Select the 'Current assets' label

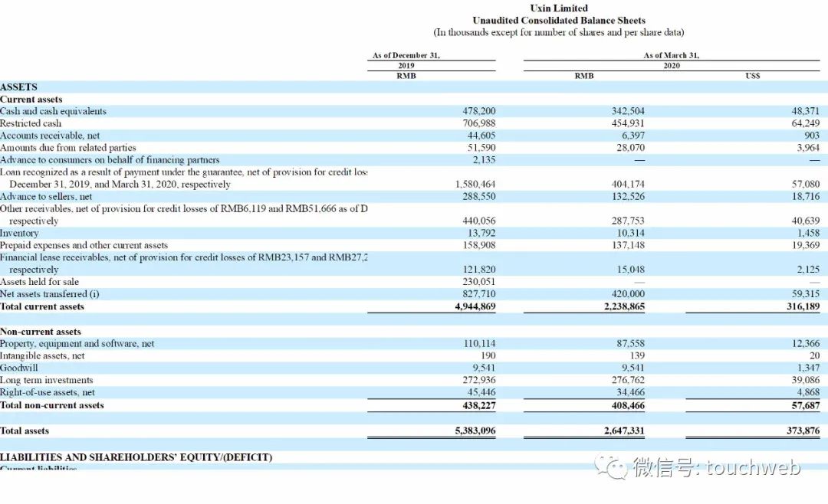pos(31,100)
